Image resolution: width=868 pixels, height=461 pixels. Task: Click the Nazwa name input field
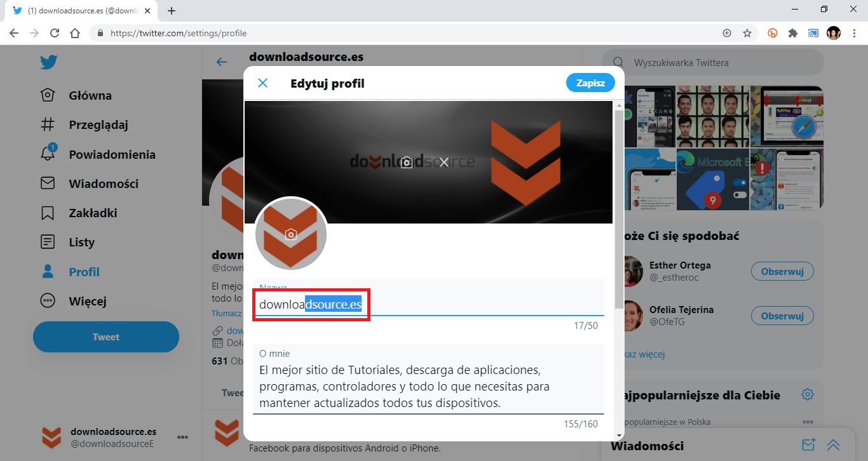pyautogui.click(x=428, y=297)
